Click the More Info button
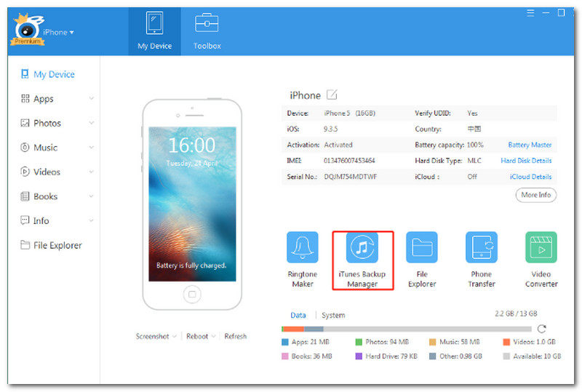Image resolution: width=582 pixels, height=392 pixels. tap(535, 195)
